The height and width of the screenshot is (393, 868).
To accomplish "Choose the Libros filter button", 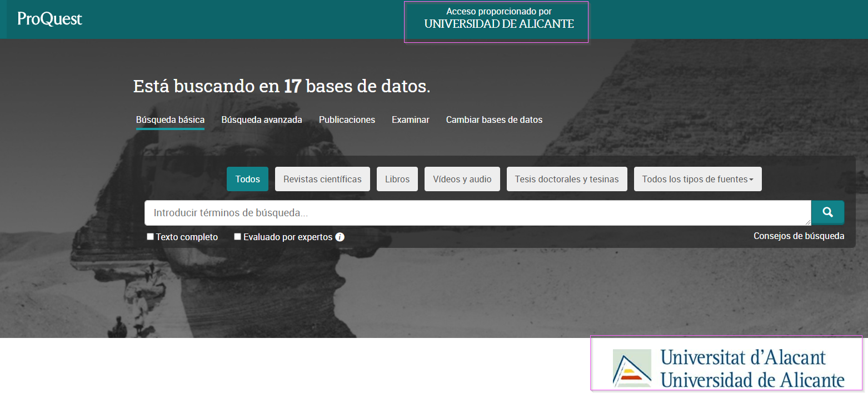I will click(397, 179).
